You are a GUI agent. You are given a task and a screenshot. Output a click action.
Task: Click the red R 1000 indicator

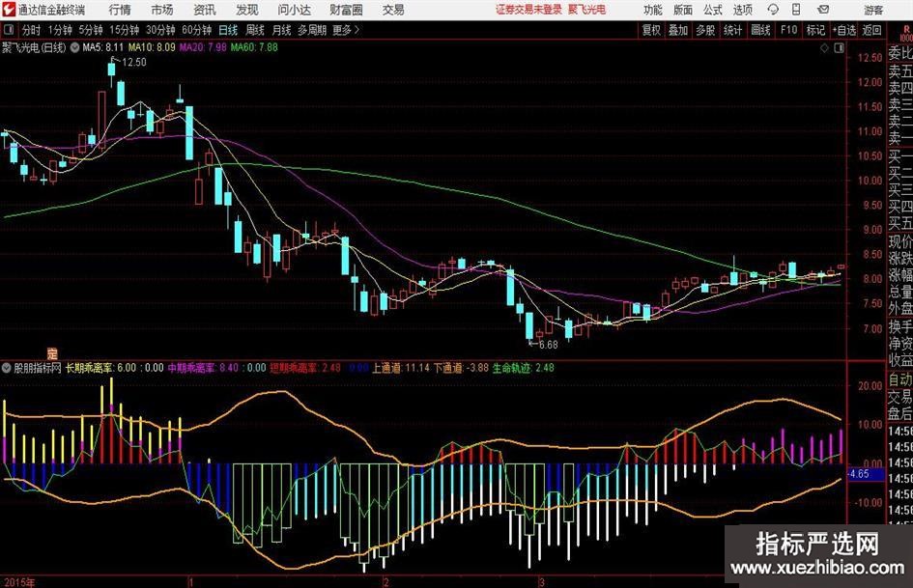click(906, 33)
